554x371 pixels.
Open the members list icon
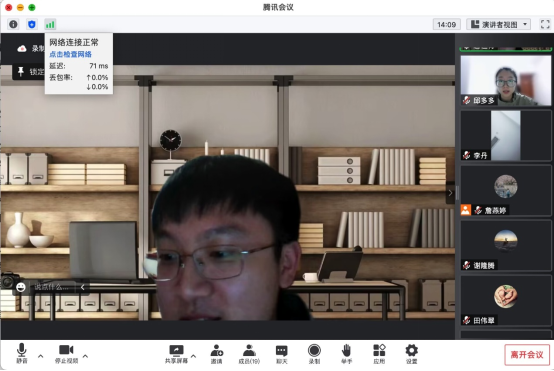coord(249,354)
